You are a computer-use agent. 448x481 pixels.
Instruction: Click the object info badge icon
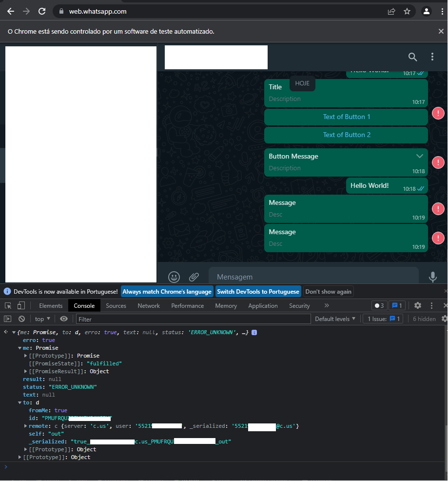(x=254, y=333)
